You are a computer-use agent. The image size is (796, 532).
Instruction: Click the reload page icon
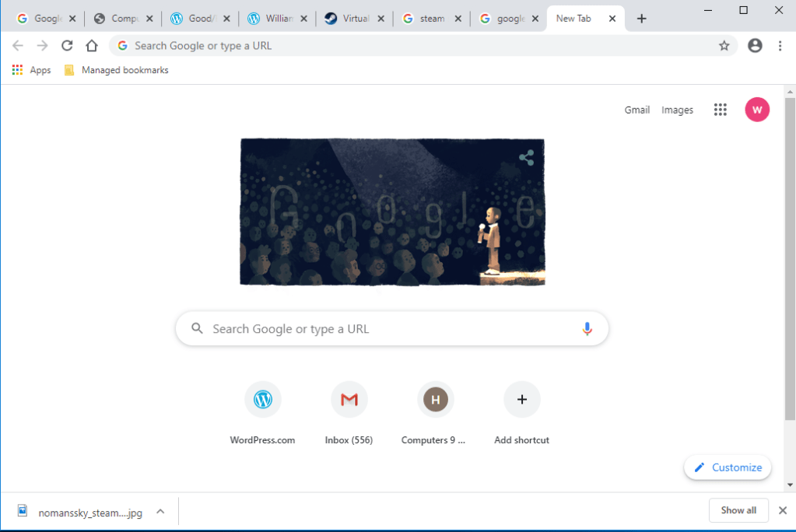(67, 46)
